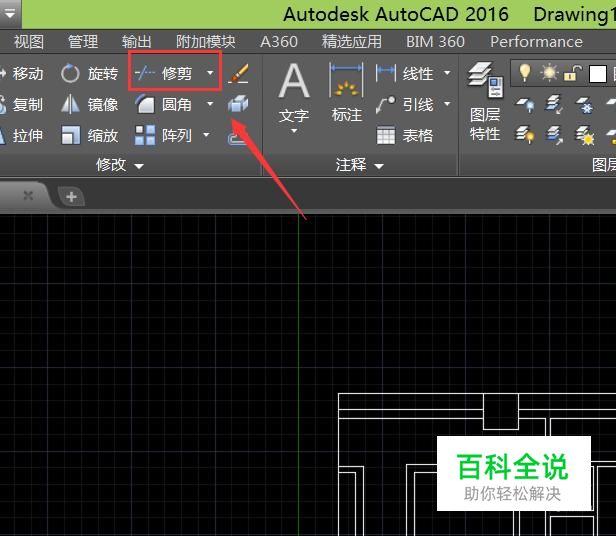
Task: Click the layer freeze snowflake tool icon
Action: (585, 105)
